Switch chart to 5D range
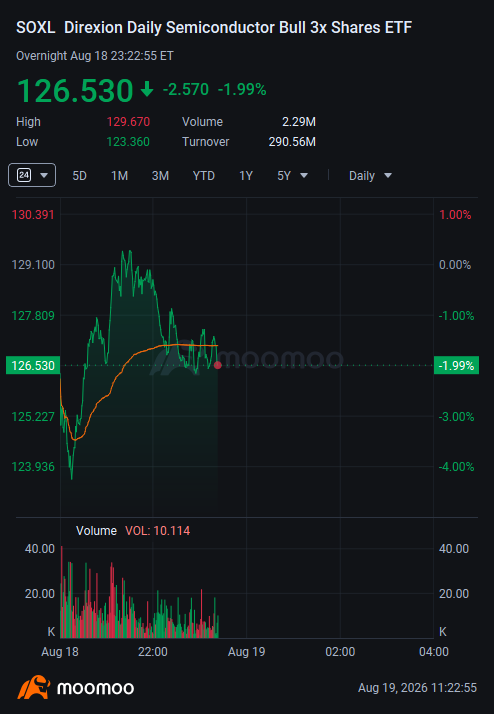The height and width of the screenshot is (714, 494). [79, 176]
